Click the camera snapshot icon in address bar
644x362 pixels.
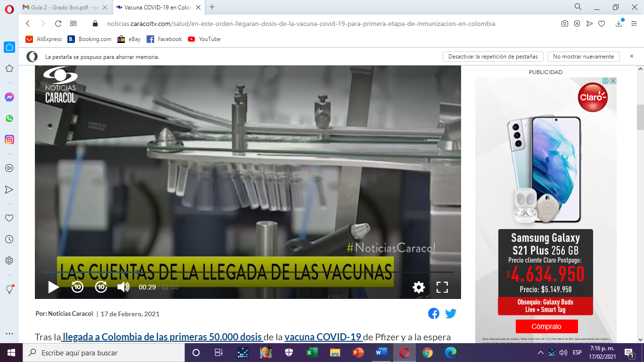coord(564,24)
